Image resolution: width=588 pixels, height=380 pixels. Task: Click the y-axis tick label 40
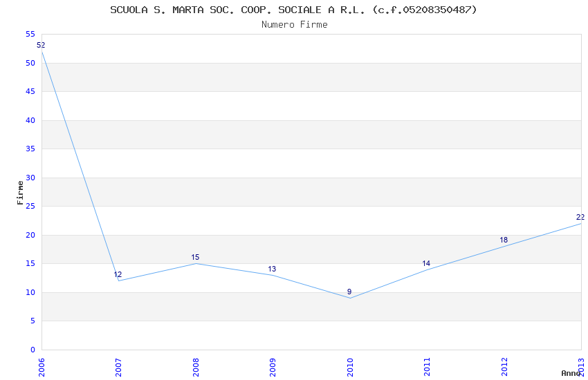pyautogui.click(x=30, y=120)
